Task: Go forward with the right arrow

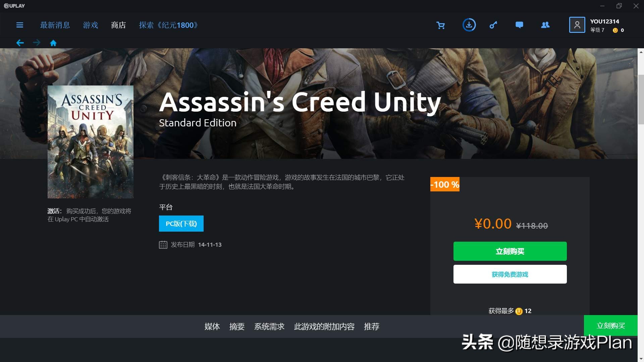Action: tap(37, 43)
